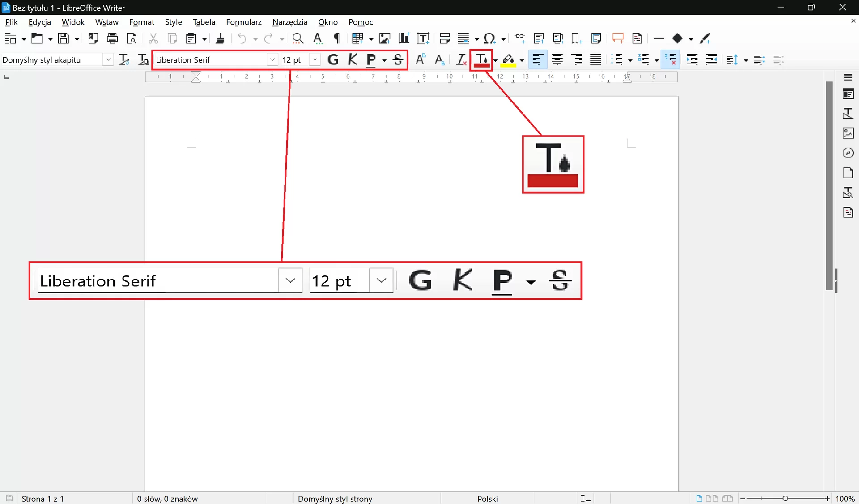Open special character dropdown arrow
Image resolution: width=859 pixels, height=504 pixels.
(x=503, y=39)
